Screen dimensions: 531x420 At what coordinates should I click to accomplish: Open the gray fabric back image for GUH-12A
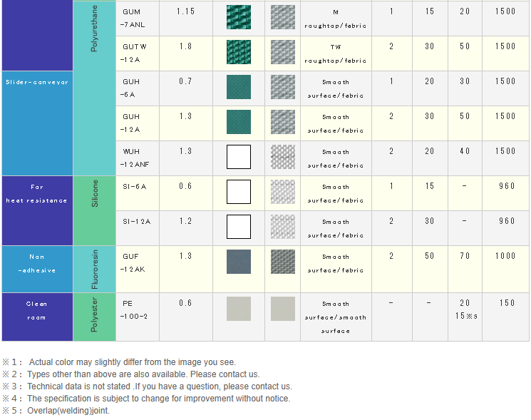pos(283,122)
